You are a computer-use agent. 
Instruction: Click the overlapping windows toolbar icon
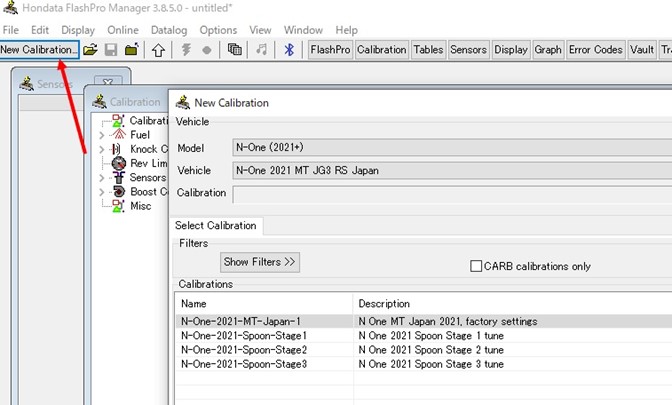[234, 49]
